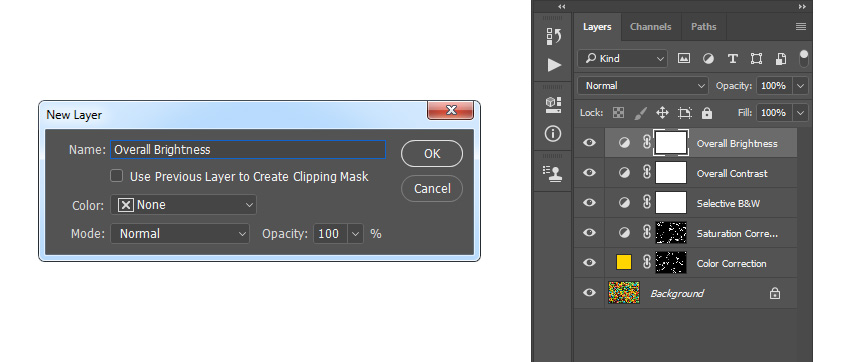Open Layers panel blend mode dropdown
Viewport: 850px width, 362px height.
coord(643,86)
